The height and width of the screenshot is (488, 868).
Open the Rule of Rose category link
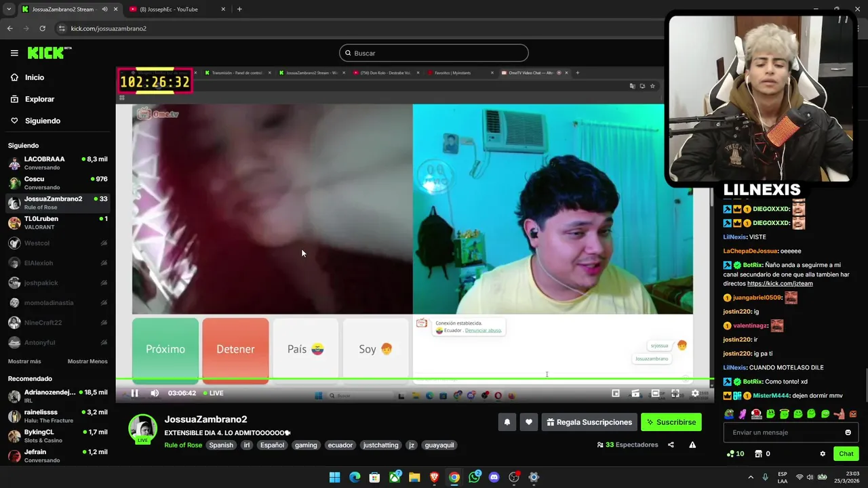(x=183, y=445)
